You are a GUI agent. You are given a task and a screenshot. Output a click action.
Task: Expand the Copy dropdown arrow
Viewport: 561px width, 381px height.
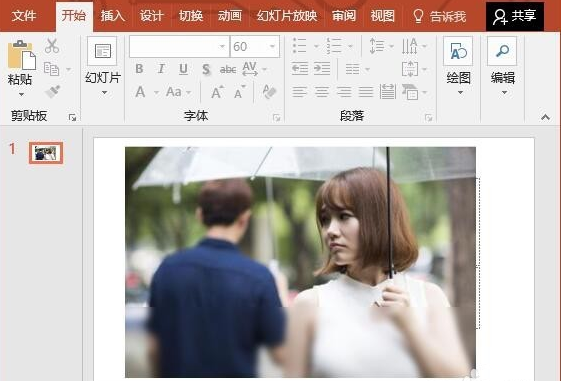click(x=68, y=69)
